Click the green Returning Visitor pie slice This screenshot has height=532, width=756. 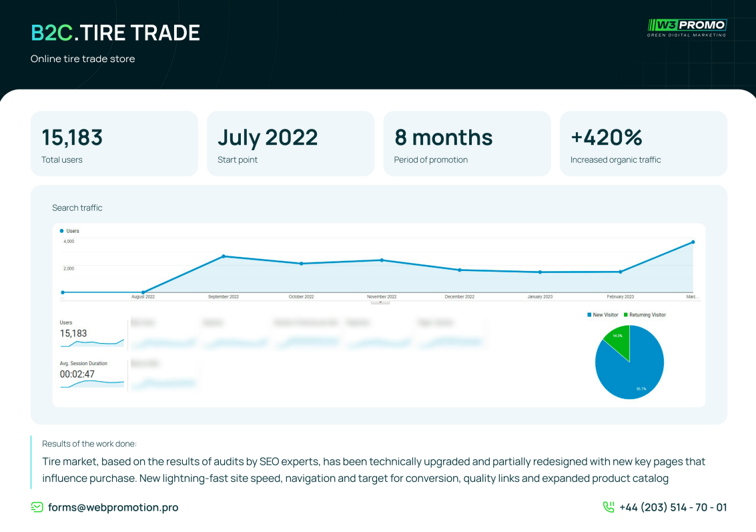pyautogui.click(x=618, y=341)
